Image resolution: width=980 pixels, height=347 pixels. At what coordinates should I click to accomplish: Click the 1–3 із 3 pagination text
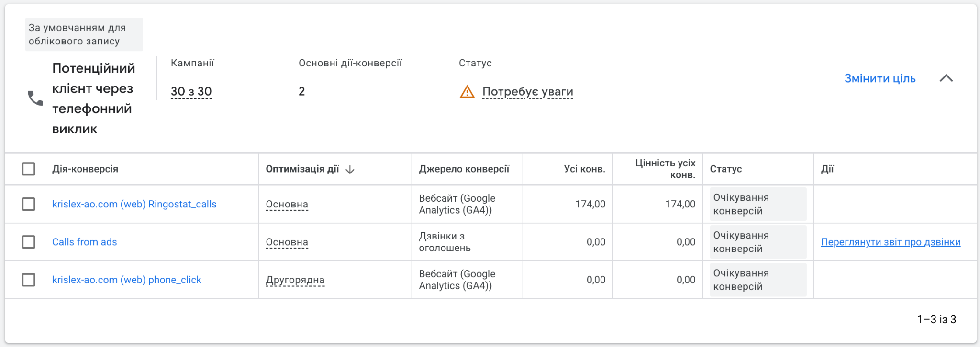936,319
